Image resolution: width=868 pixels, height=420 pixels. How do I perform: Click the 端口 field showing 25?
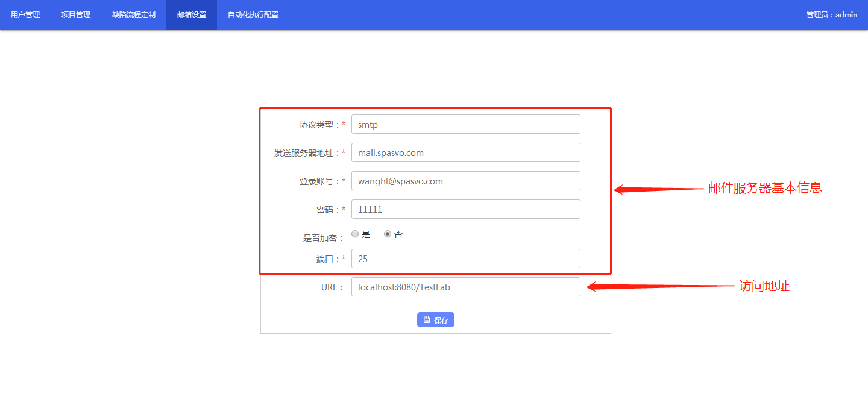coord(465,259)
